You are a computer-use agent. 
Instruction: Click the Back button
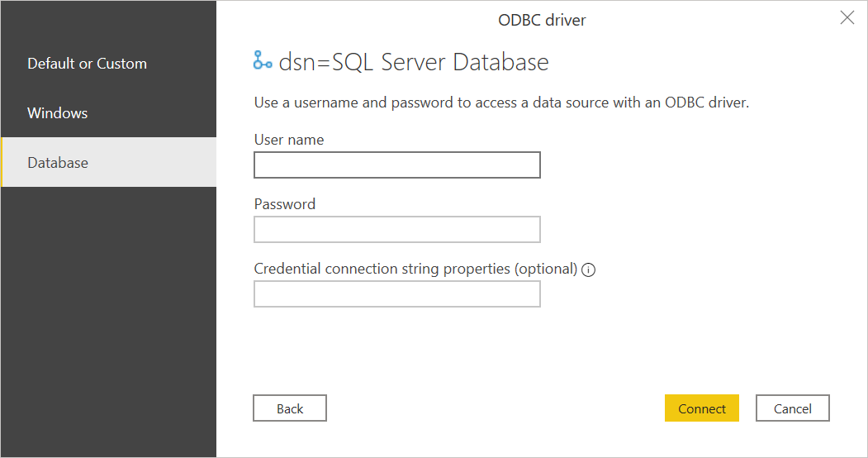point(290,408)
